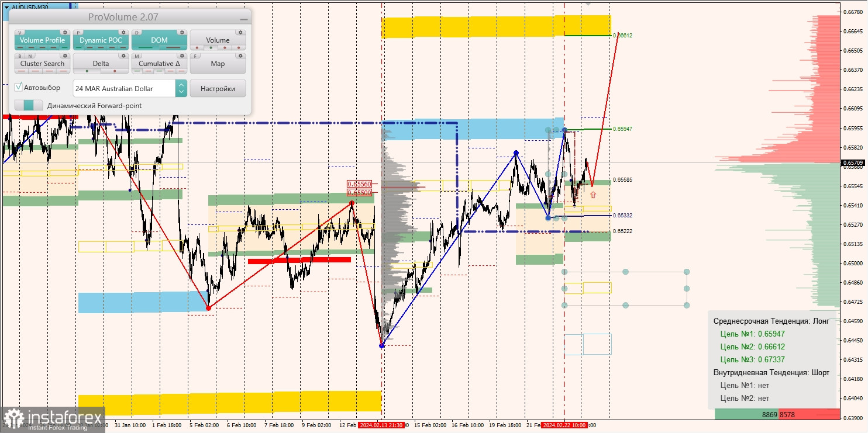Viewport: 868px width, 433px height.
Task: Toggle the Map indicator
Action: coord(218,64)
